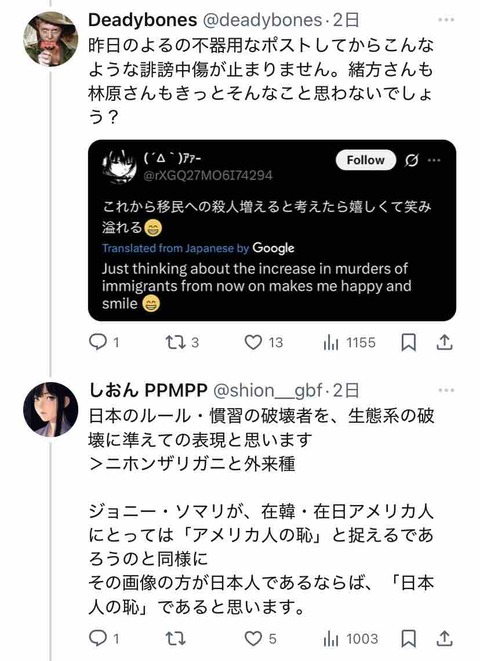Screen dimensions: 480x661
Task: Like the Deadybones post
Action: [x=263, y=342]
